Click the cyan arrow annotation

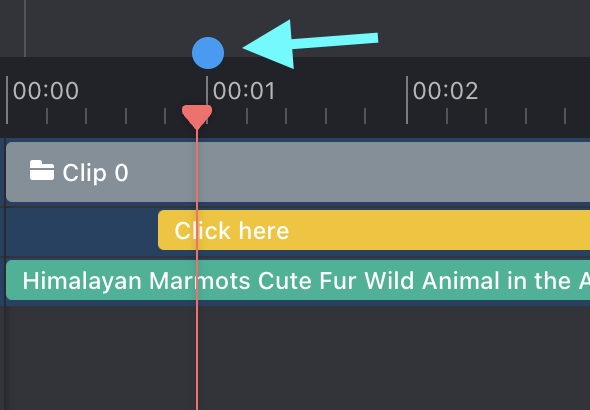click(x=310, y=44)
